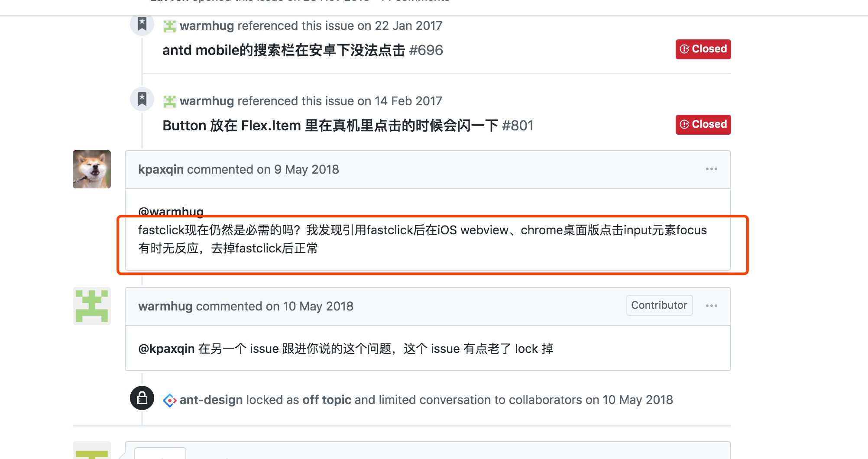Click the warmhug username in the comment header

coord(165,306)
